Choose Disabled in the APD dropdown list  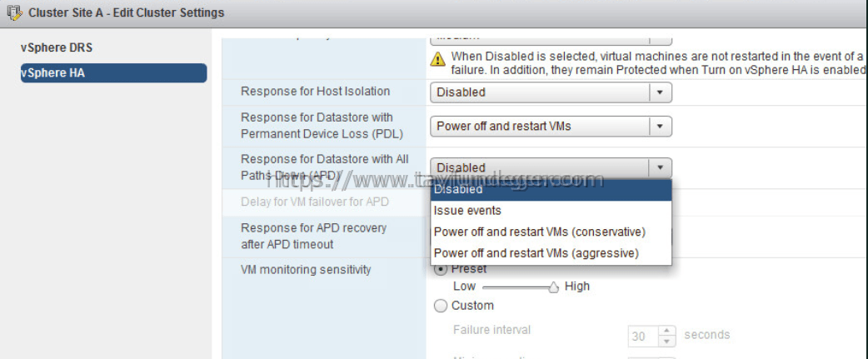click(x=551, y=190)
